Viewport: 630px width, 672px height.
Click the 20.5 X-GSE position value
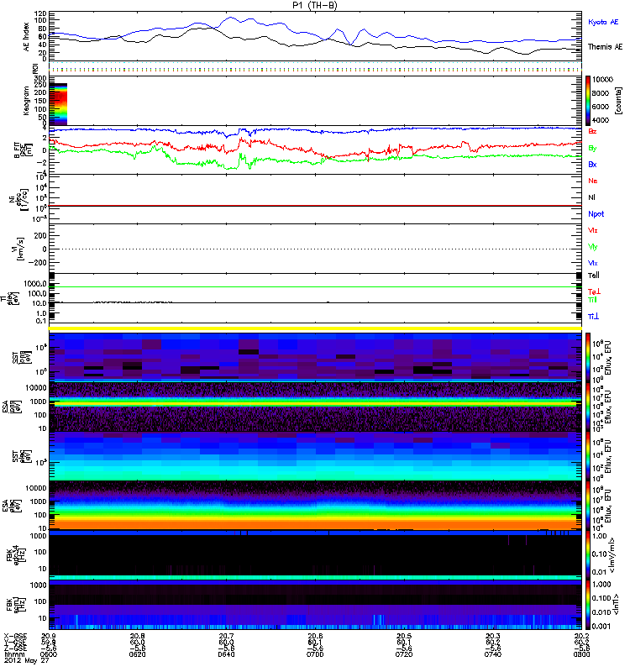click(x=404, y=636)
